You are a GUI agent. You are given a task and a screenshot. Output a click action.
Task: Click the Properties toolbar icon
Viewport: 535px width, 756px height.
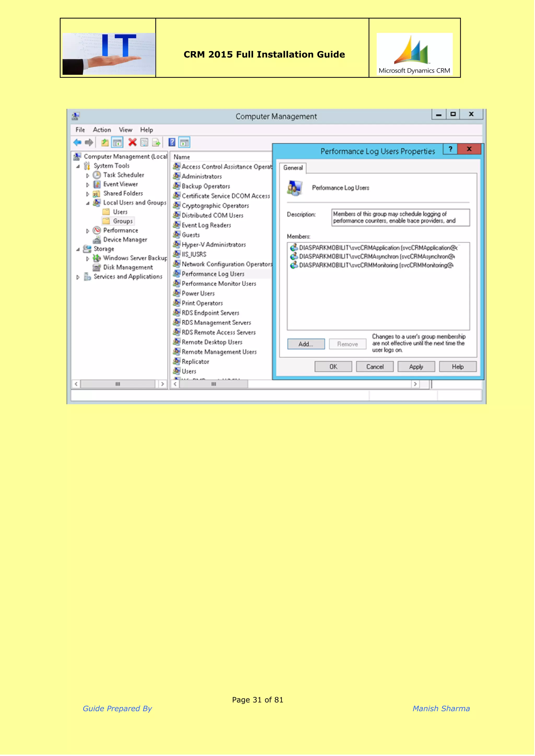click(144, 143)
